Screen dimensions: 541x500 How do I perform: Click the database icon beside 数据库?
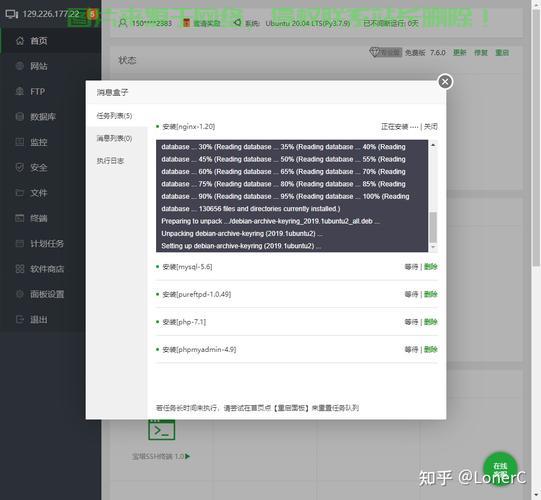(20, 117)
